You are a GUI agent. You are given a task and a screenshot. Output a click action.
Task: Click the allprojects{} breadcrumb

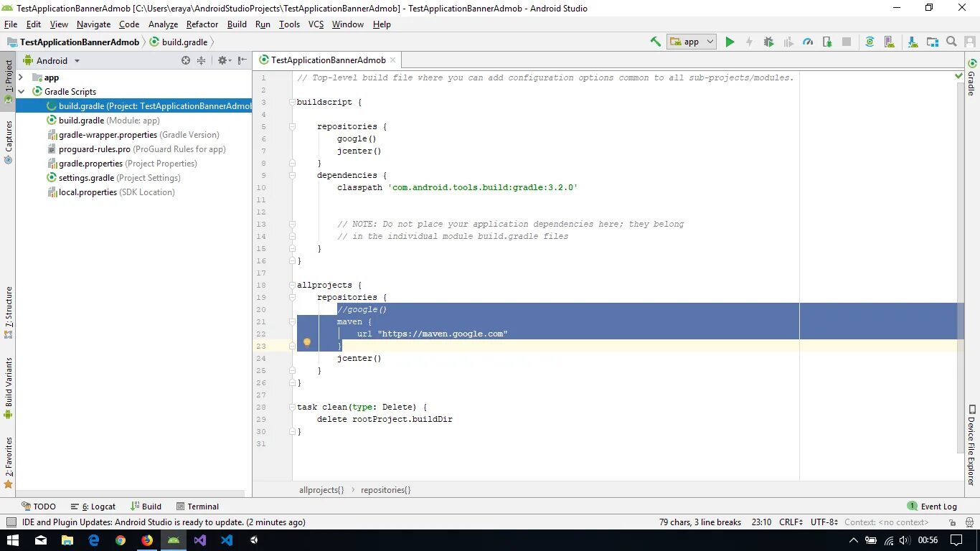click(321, 490)
